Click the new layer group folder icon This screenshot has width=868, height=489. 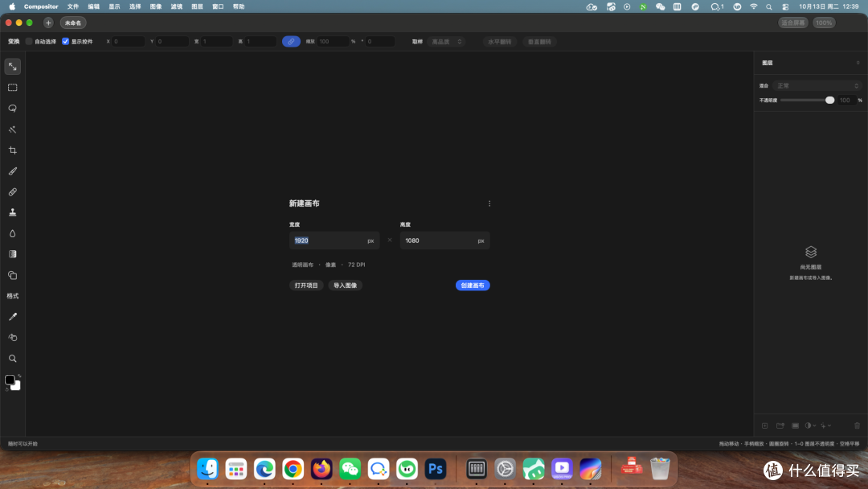(780, 426)
